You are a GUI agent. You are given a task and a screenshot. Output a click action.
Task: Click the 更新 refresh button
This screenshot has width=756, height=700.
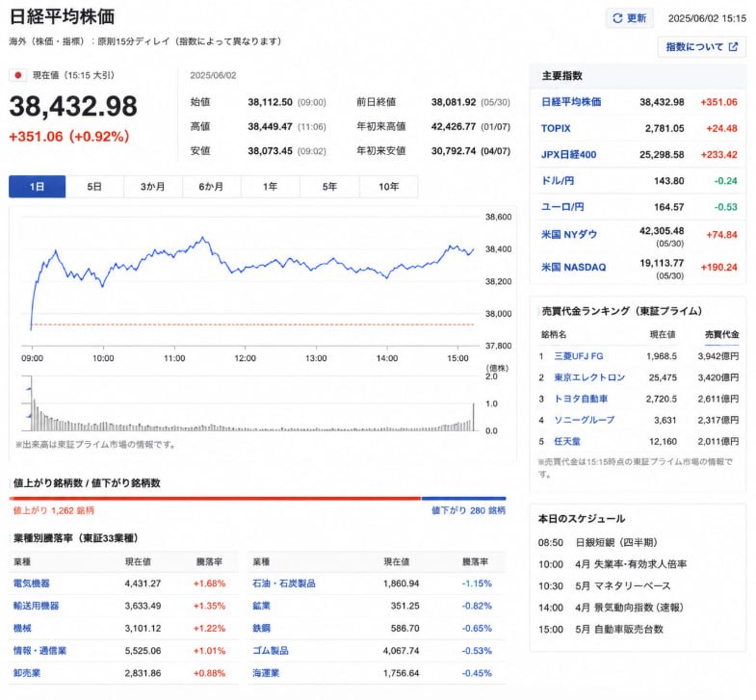coord(629,18)
